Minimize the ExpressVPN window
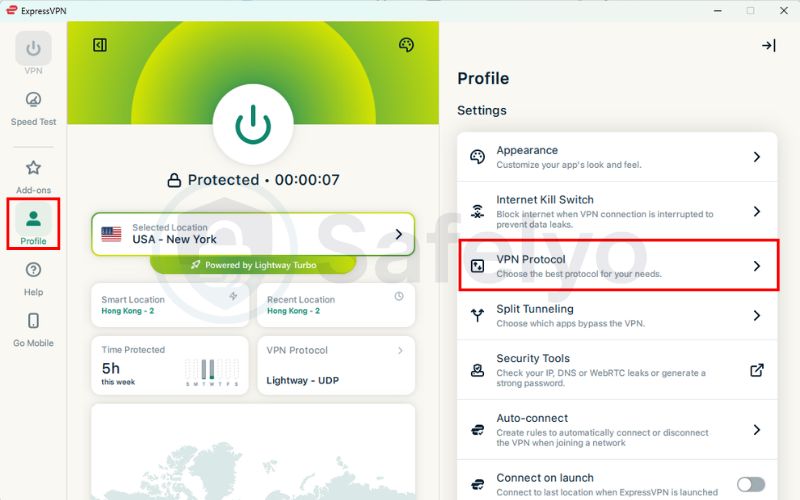 [x=717, y=10]
